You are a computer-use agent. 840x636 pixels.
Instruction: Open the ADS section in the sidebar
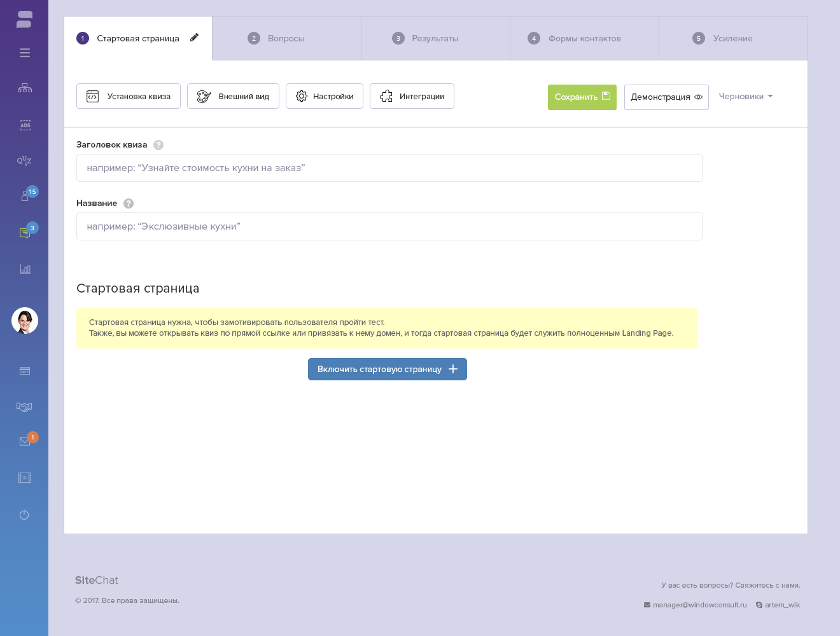point(25,125)
